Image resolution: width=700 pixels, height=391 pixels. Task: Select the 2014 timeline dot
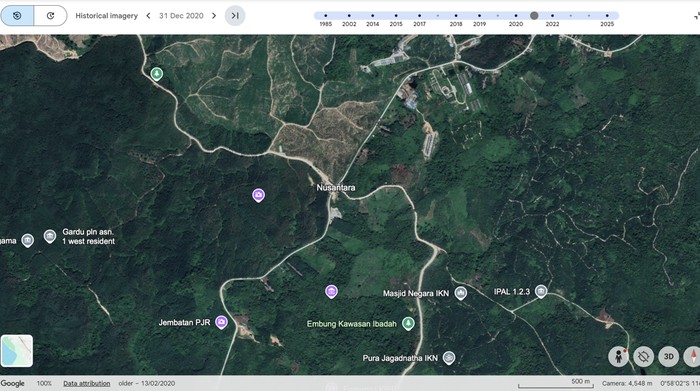point(372,16)
